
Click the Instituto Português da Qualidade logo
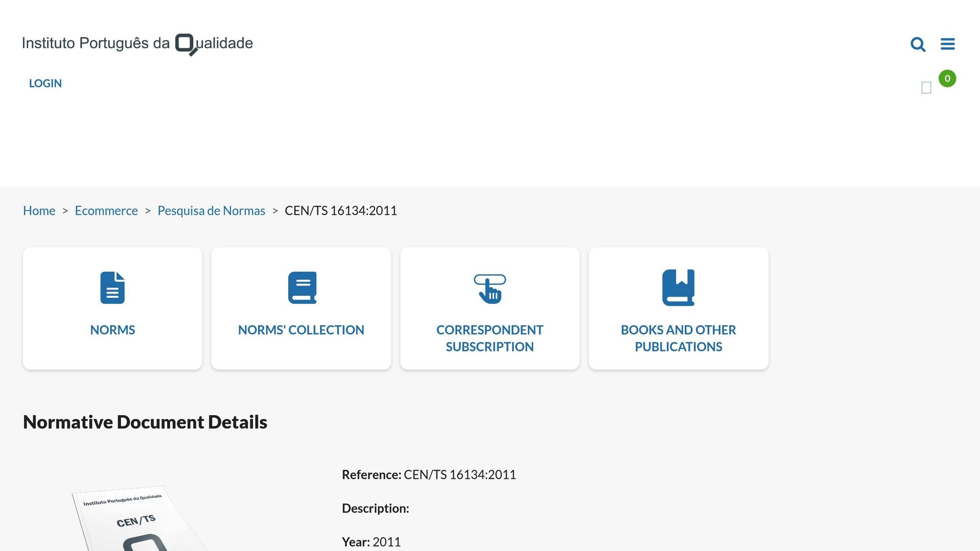137,44
